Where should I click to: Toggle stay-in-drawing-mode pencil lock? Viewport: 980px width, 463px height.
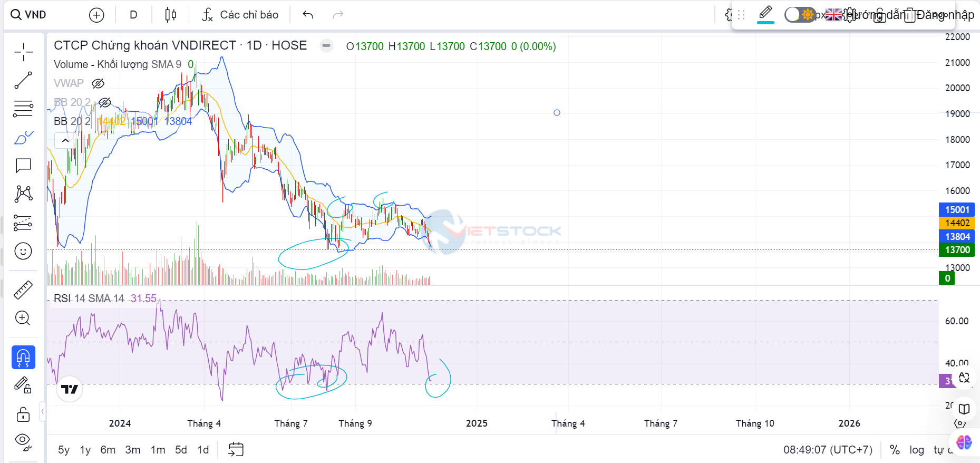[23, 385]
